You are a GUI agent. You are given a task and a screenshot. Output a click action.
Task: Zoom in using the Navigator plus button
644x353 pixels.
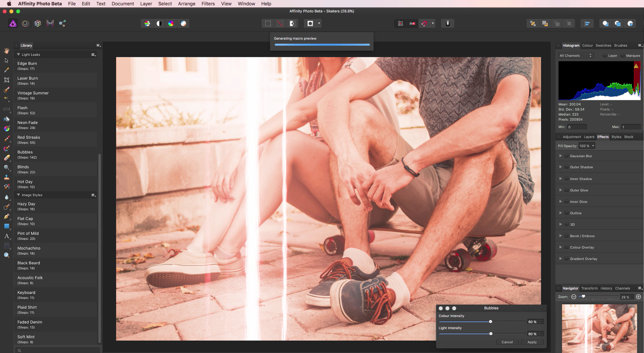tap(638, 297)
